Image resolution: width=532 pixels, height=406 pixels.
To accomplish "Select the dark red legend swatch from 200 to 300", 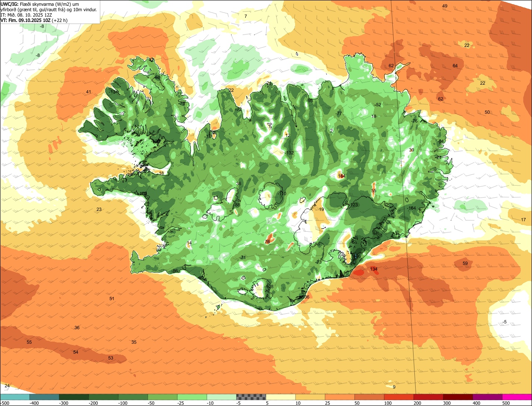I will tap(428, 397).
